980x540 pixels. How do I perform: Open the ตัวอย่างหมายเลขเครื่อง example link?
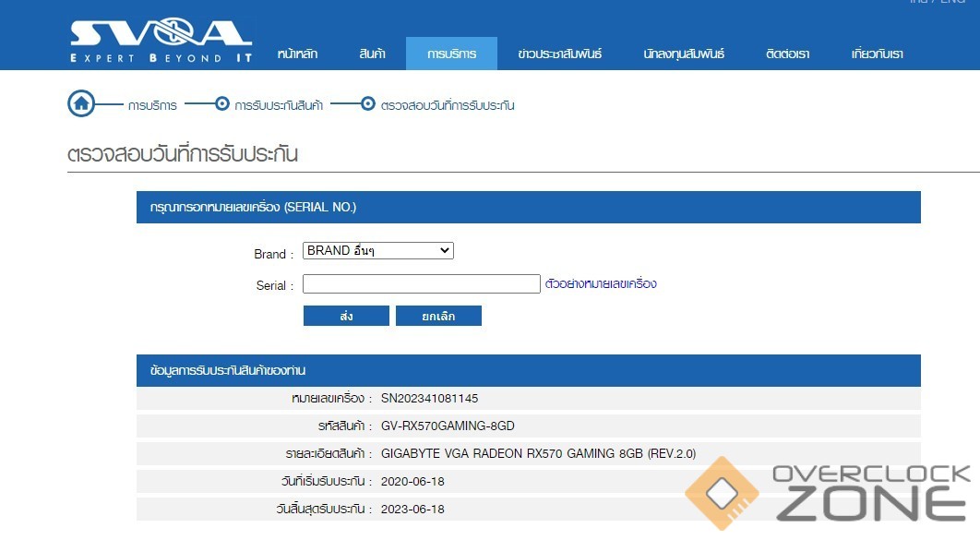(601, 284)
